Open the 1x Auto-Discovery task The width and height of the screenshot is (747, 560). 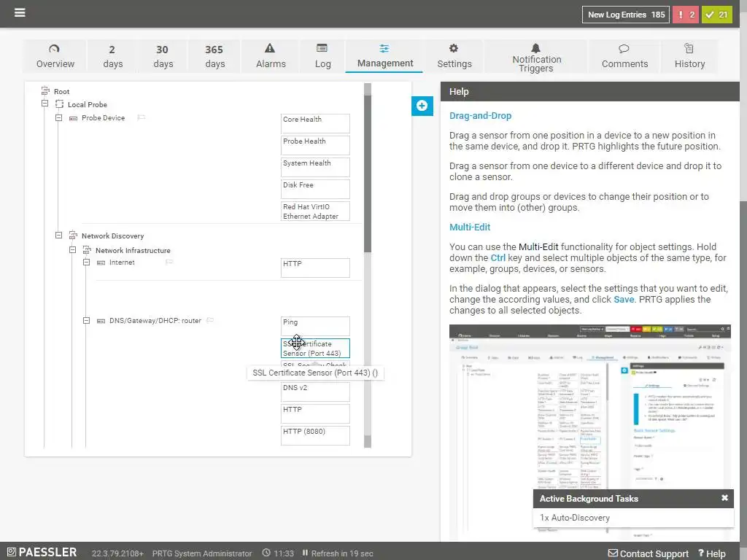coord(575,518)
